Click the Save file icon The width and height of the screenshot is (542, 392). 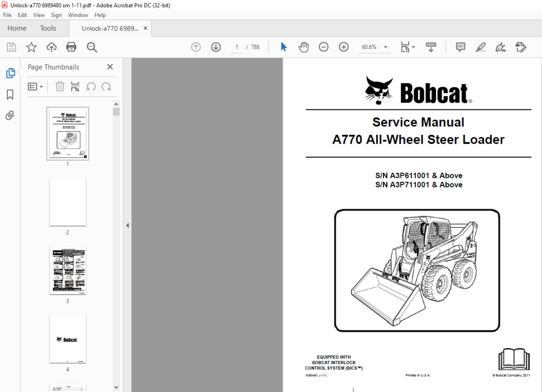click(x=12, y=47)
